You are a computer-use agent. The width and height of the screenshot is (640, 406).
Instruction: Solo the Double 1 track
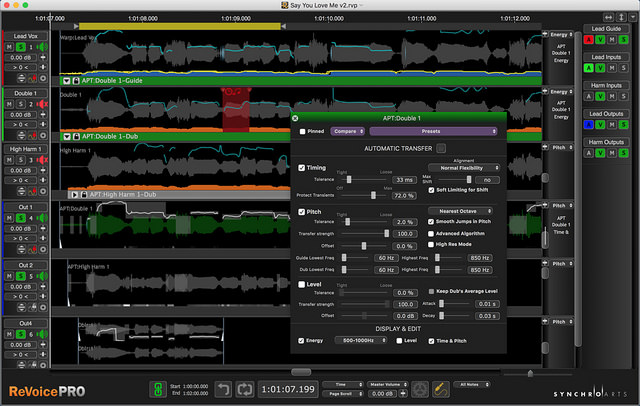pos(20,104)
